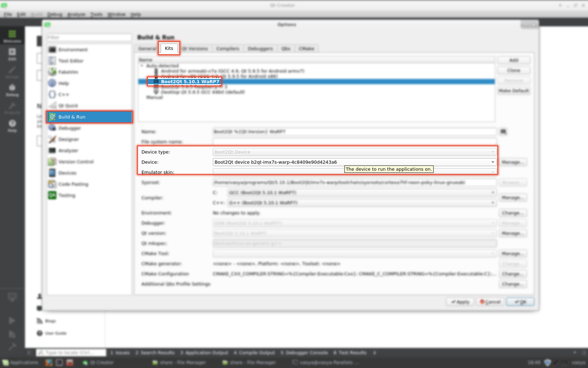Screen dimensions: 588x368
Task: Open the C++ options category
Action: (89, 95)
